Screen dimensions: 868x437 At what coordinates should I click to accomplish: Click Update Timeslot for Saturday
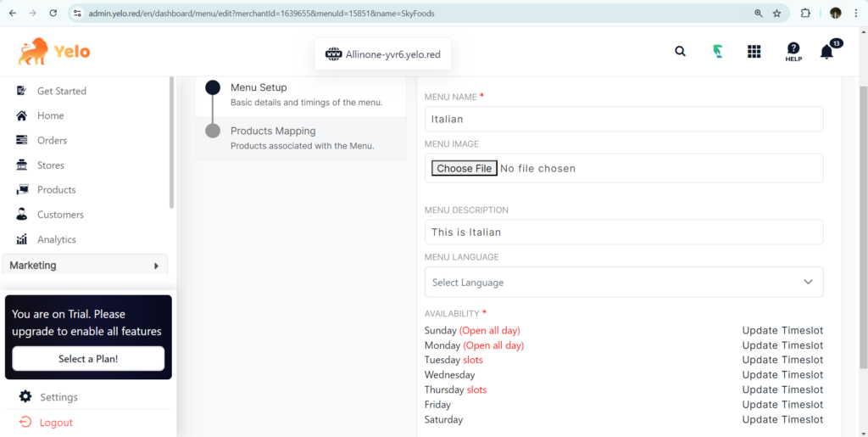click(782, 420)
